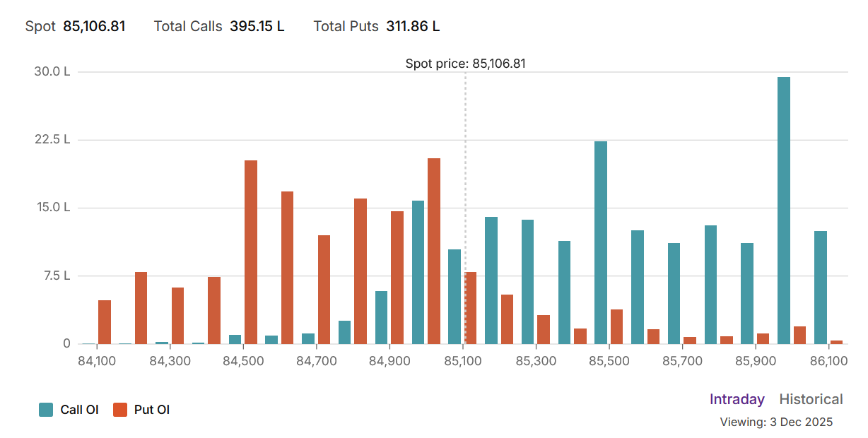Click the Spot price 85,106.81 marker label
Screen dimensions: 868x438
tap(465, 64)
